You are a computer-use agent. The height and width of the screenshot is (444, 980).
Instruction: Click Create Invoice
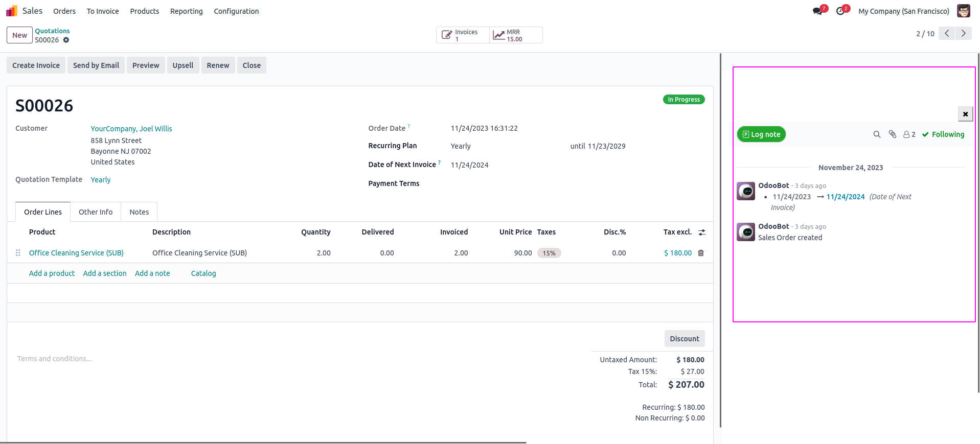(x=36, y=65)
